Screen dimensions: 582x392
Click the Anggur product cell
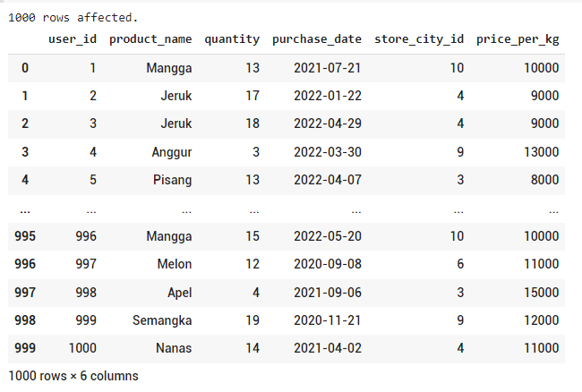click(x=172, y=152)
